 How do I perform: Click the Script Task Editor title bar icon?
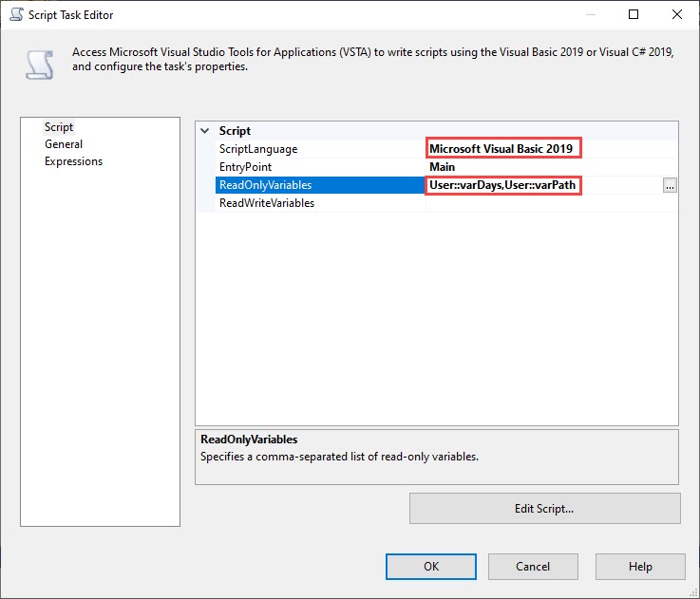click(x=16, y=15)
